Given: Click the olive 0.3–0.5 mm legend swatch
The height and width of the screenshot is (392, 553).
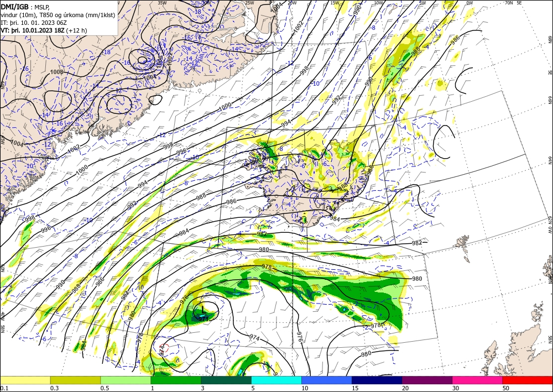Looking at the screenshot, I should (x=75, y=380).
